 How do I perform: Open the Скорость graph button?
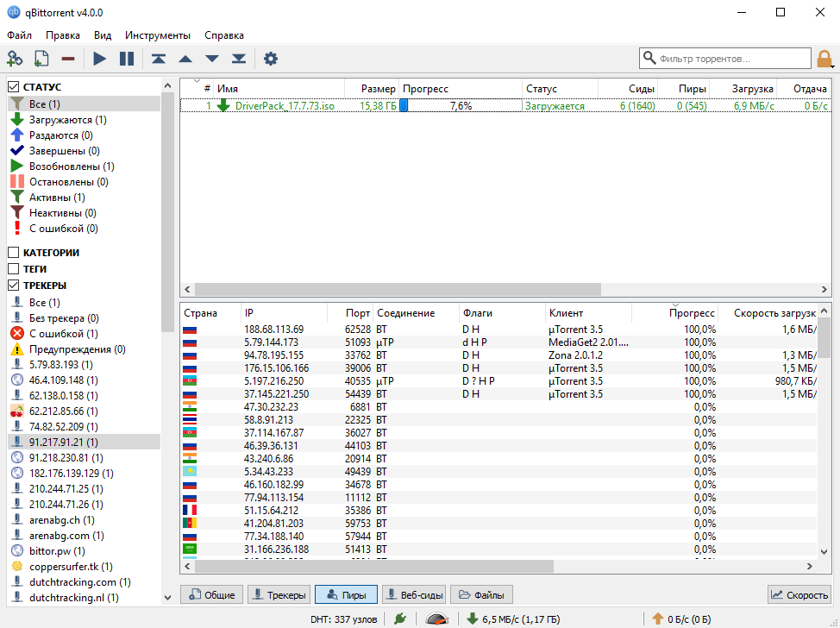[x=799, y=594]
